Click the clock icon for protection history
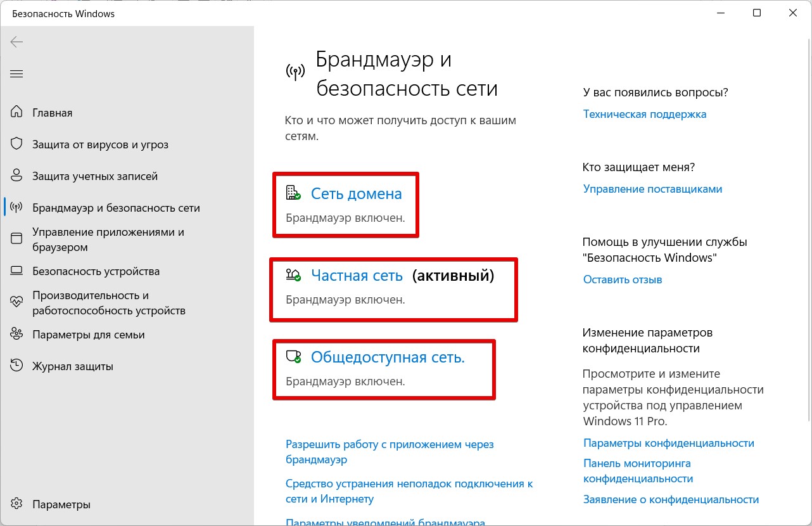812x526 pixels. point(17,366)
